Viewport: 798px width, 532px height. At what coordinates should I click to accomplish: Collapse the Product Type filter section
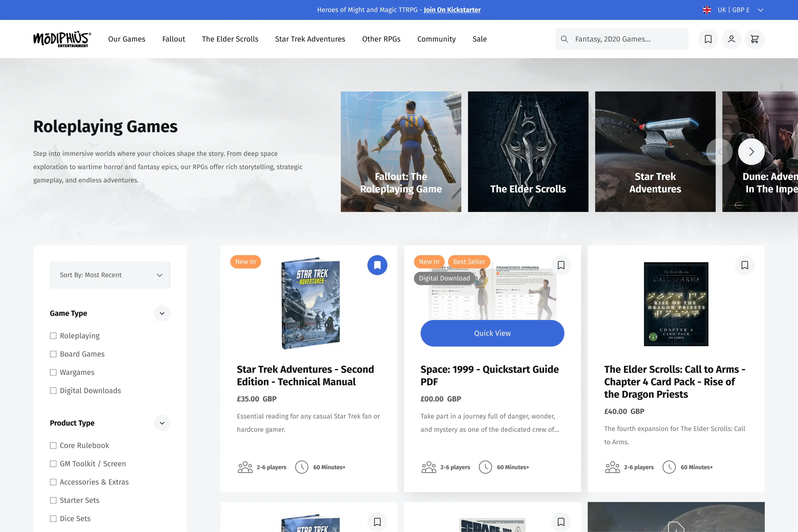coord(162,423)
